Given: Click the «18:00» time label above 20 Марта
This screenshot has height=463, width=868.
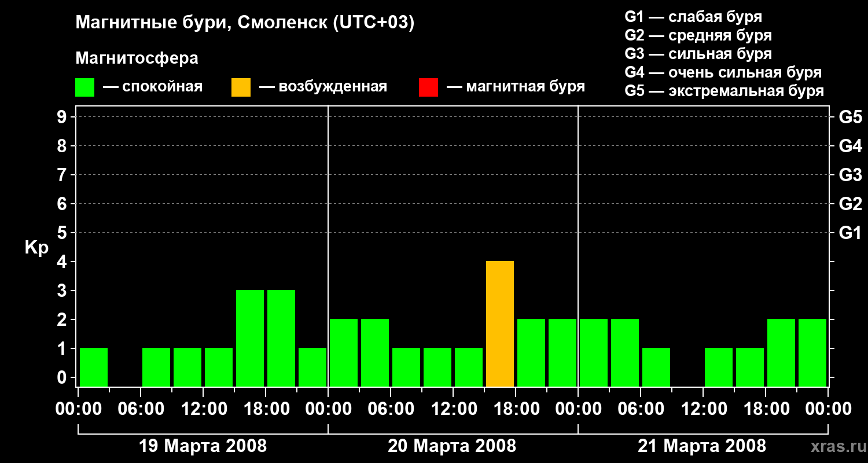Looking at the screenshot, I should pyautogui.click(x=516, y=409).
